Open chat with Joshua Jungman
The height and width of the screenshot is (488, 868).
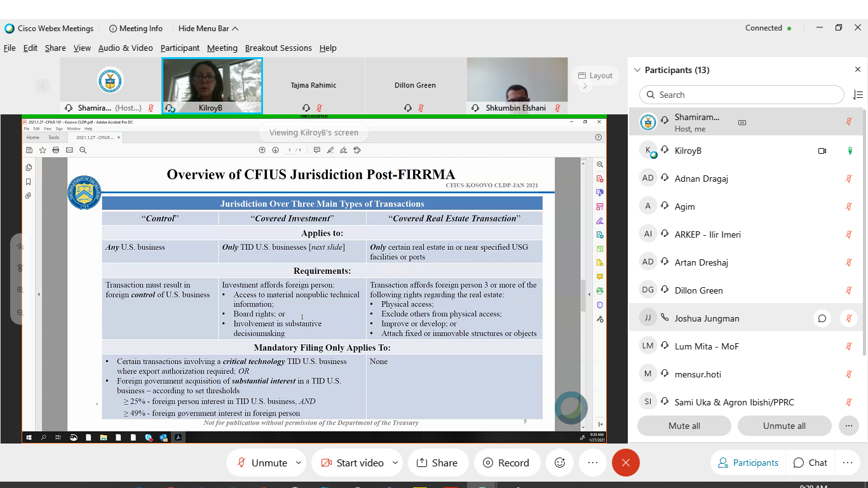(822, 318)
